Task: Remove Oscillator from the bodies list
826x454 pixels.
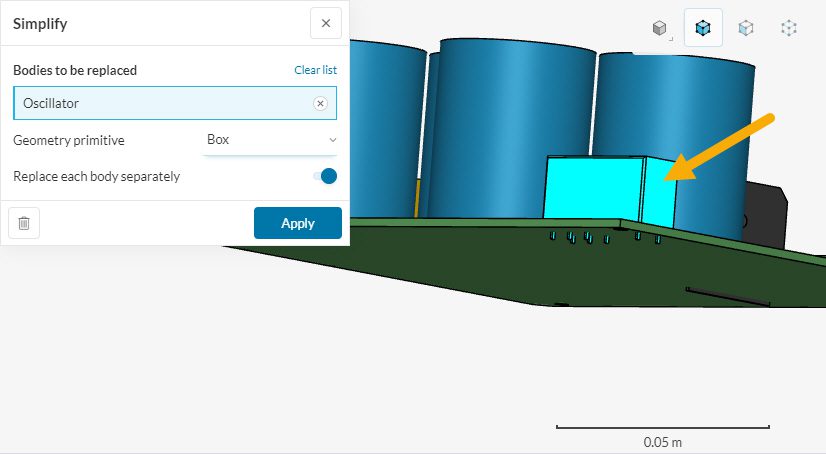Action: point(320,103)
